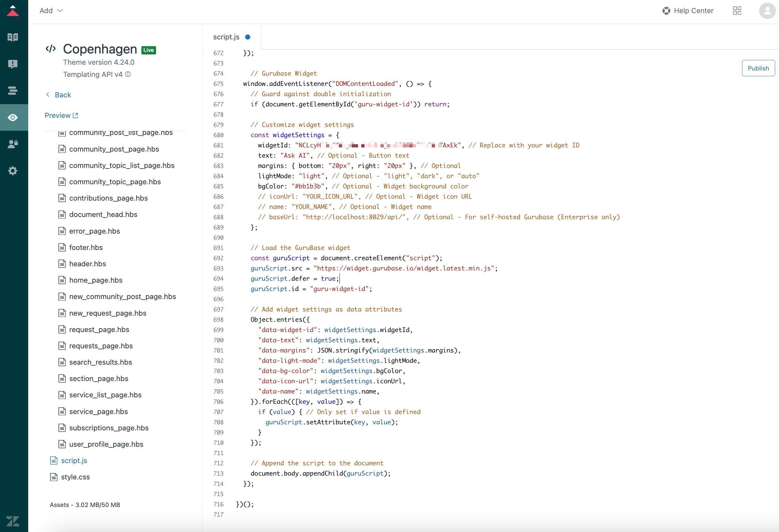Open Help Center link in top bar
Image resolution: width=779 pixels, height=532 pixels.
tap(688, 11)
